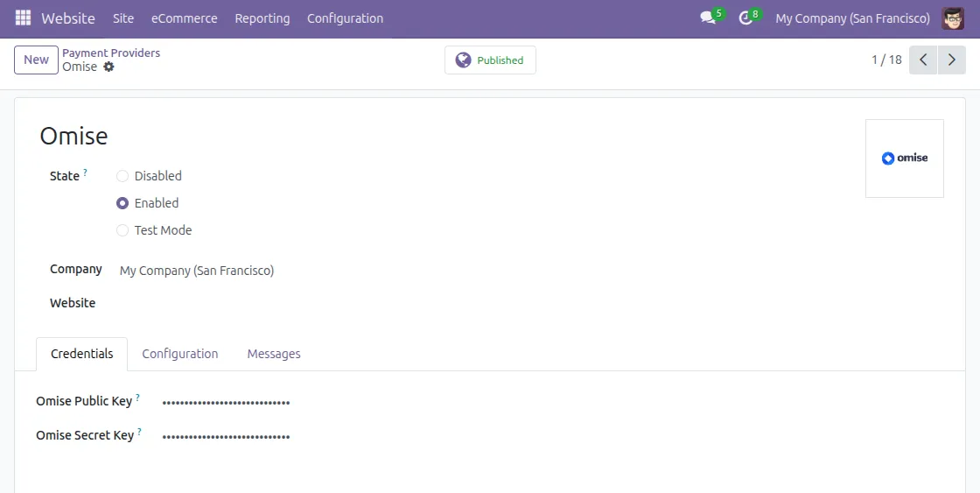
Task: Open the activities clock icon
Action: (x=745, y=18)
